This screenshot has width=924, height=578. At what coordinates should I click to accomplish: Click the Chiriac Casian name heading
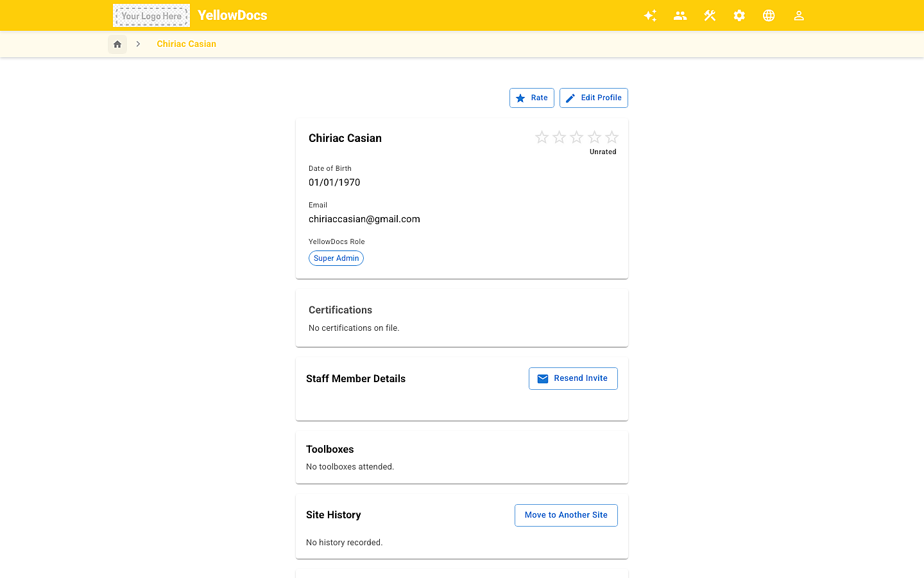click(x=345, y=138)
